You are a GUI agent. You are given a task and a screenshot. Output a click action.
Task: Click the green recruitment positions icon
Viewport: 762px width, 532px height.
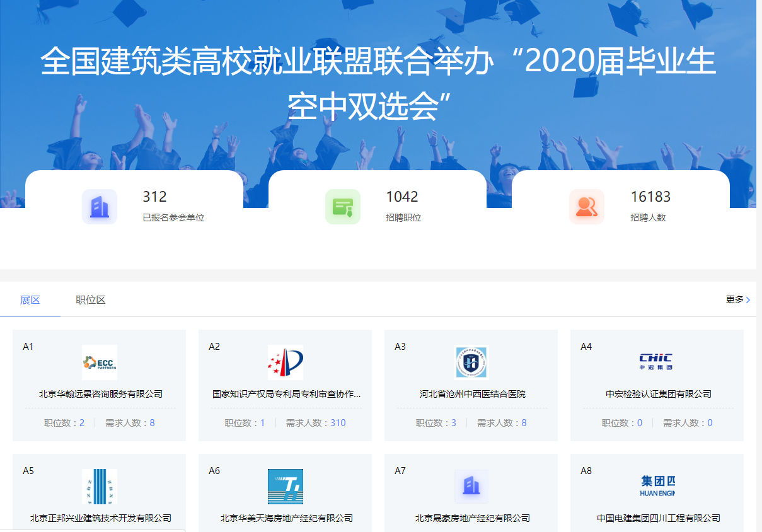point(343,207)
